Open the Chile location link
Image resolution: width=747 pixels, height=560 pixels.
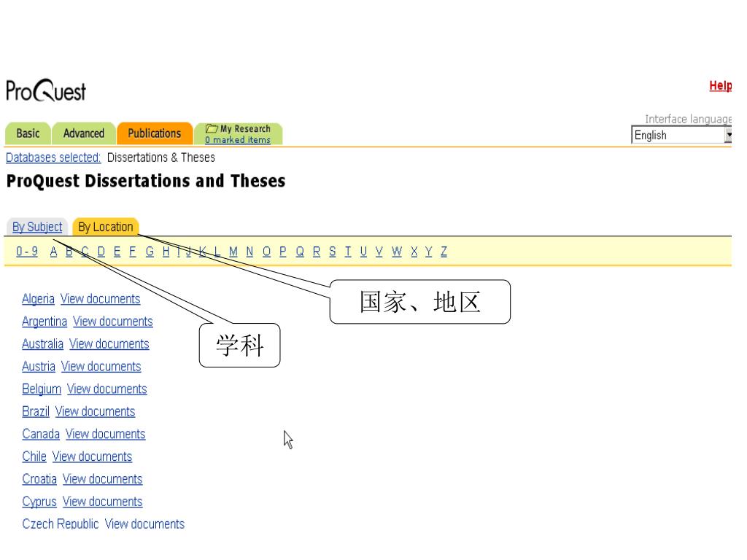(34, 456)
